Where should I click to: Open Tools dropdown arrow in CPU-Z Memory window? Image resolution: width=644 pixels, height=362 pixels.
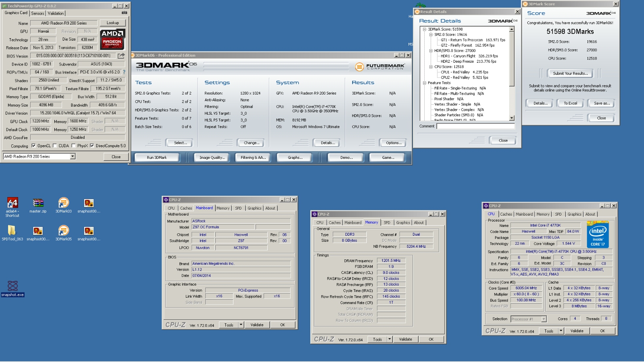pos(390,339)
